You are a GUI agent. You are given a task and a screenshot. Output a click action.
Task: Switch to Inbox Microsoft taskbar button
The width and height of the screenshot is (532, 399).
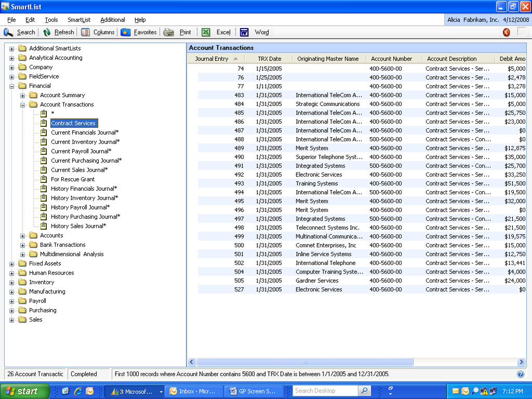(x=194, y=391)
